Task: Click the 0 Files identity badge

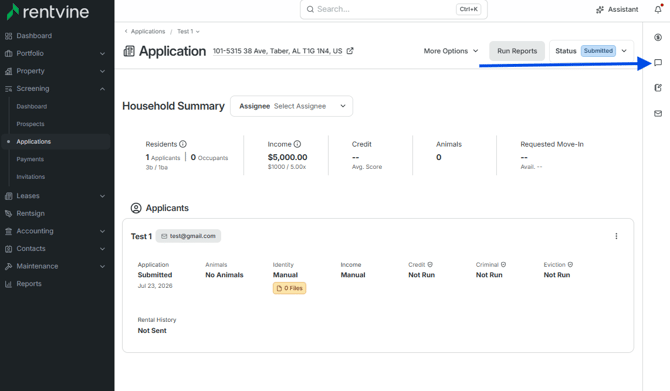Action: click(x=289, y=288)
